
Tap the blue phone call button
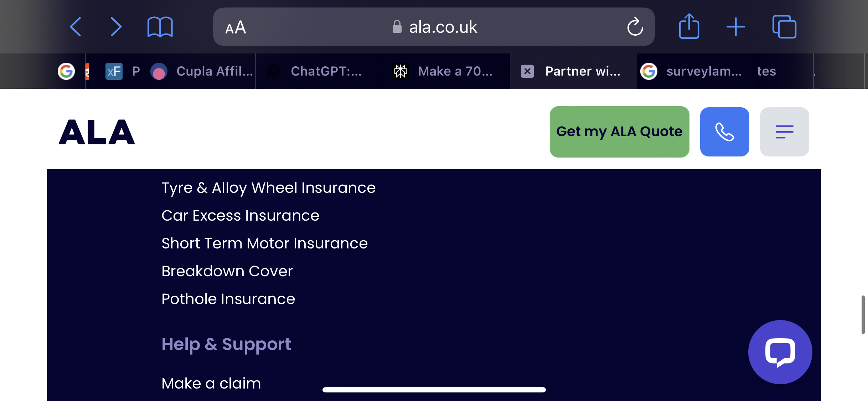coord(724,132)
